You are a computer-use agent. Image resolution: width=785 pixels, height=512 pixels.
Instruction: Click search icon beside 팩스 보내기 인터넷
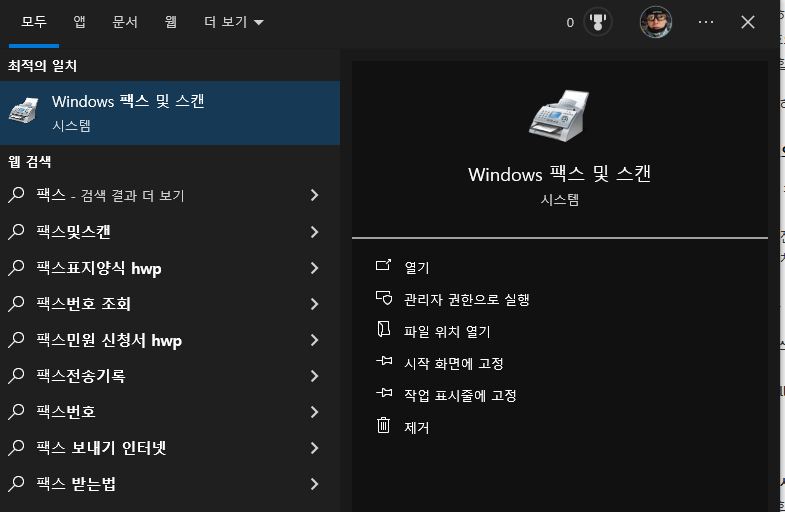point(16,448)
